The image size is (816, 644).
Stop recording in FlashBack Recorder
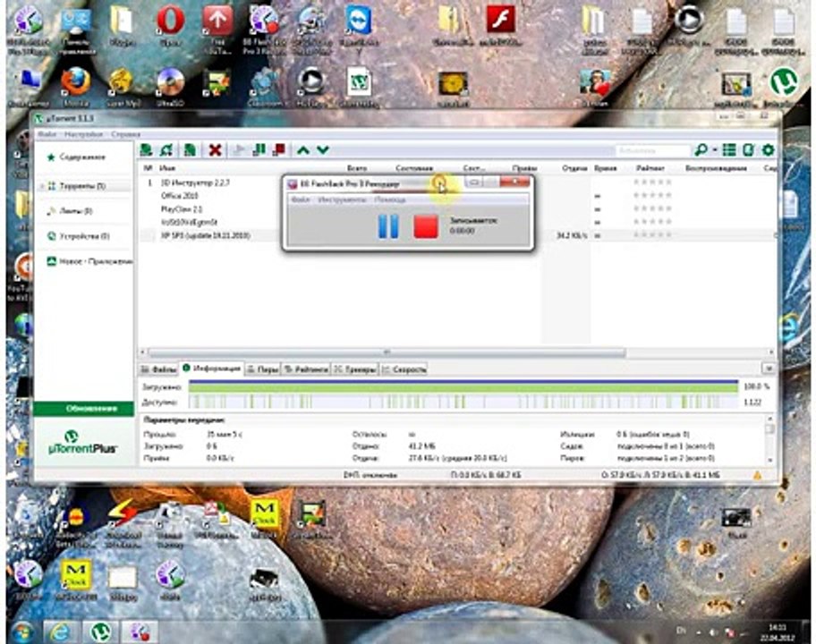pos(426,227)
